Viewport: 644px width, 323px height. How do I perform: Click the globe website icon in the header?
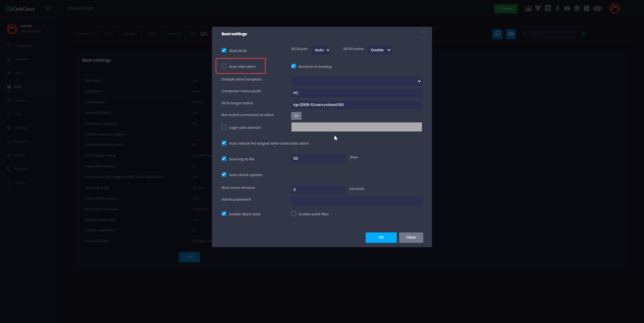[x=577, y=8]
